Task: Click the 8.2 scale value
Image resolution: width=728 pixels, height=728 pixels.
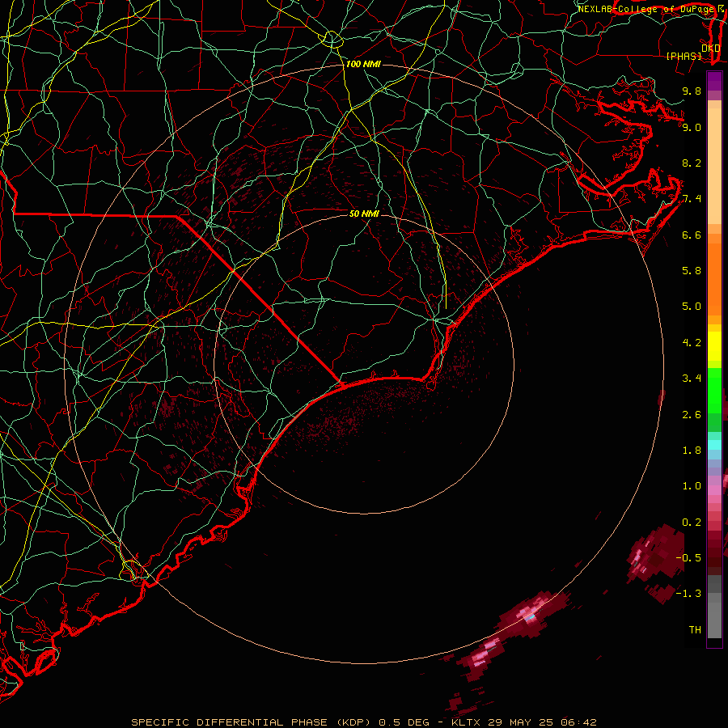Action: click(x=692, y=163)
